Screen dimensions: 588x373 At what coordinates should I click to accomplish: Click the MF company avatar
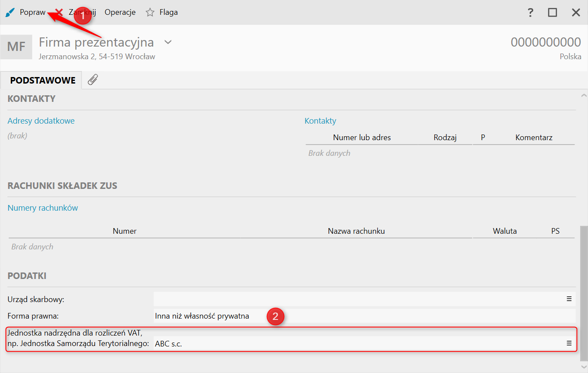(16, 47)
